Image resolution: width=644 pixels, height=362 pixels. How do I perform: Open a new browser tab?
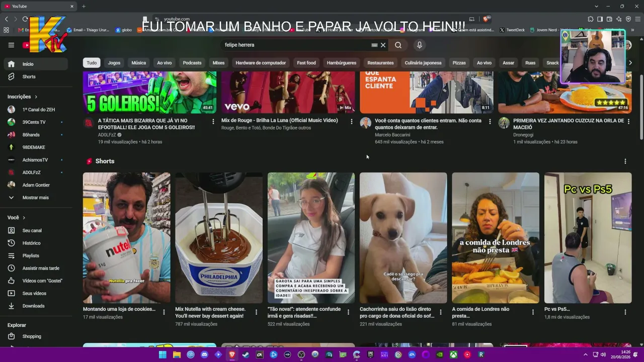84,6
